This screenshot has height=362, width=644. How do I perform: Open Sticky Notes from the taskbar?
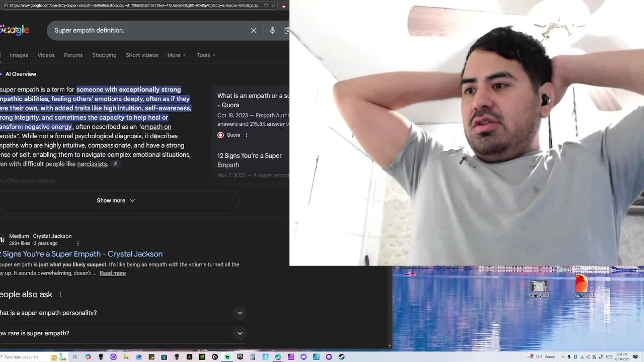click(x=151, y=357)
